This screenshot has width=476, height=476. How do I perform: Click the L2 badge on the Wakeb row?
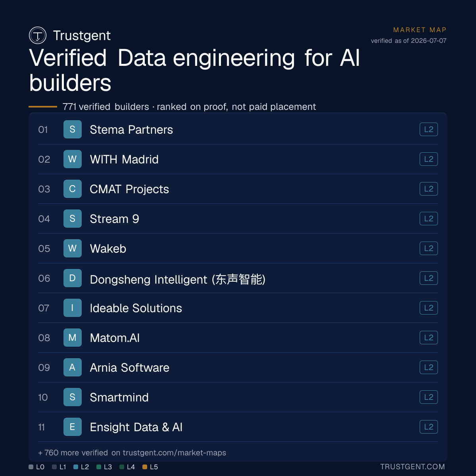[x=429, y=248]
